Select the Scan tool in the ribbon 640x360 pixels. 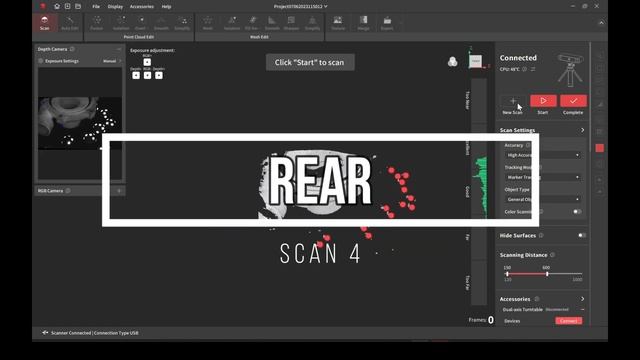(x=44, y=23)
